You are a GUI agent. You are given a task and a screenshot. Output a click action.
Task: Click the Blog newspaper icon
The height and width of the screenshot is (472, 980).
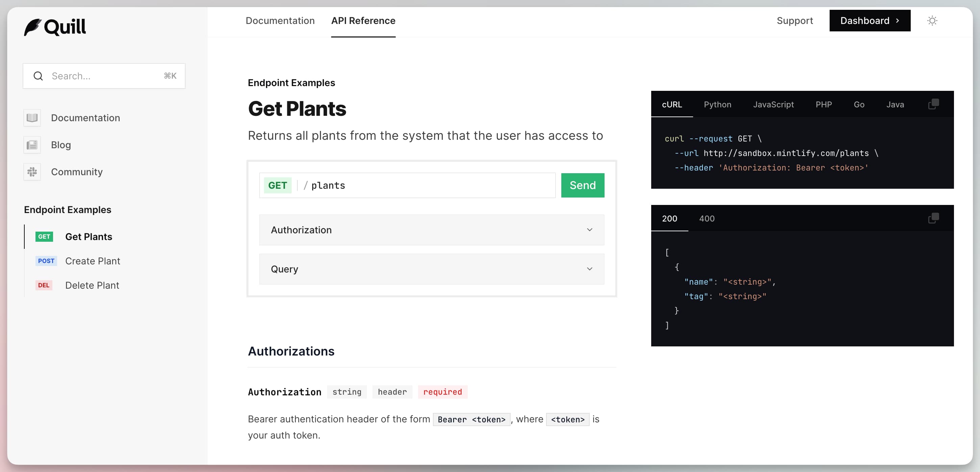(x=32, y=145)
